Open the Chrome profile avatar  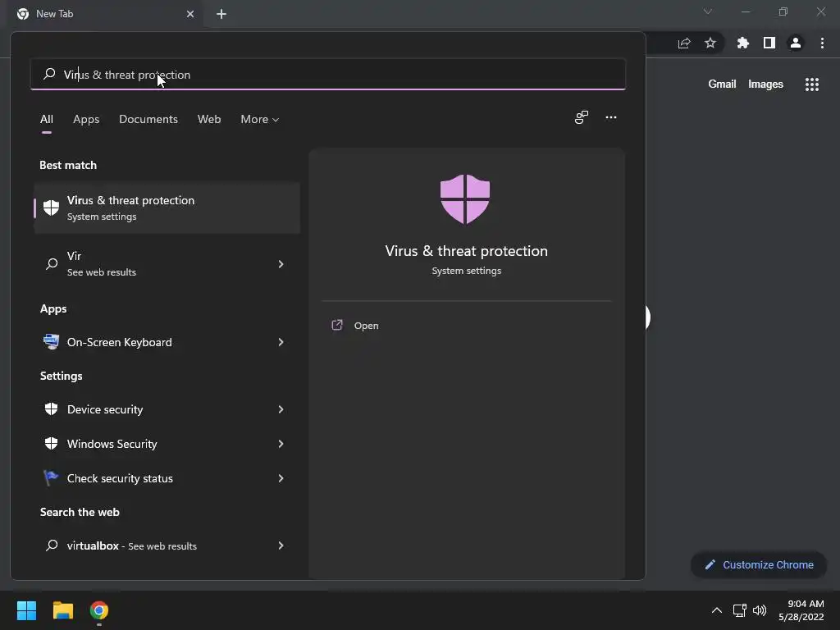tap(796, 43)
